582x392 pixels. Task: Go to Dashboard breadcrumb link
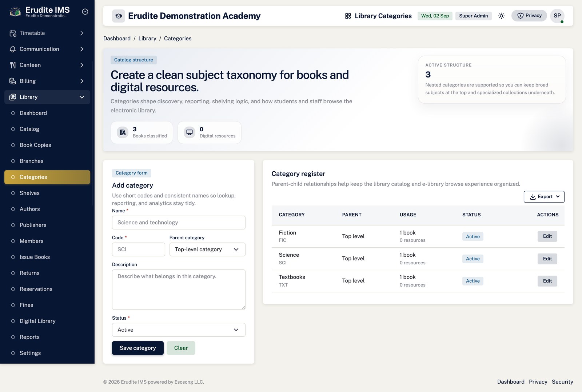(117, 39)
